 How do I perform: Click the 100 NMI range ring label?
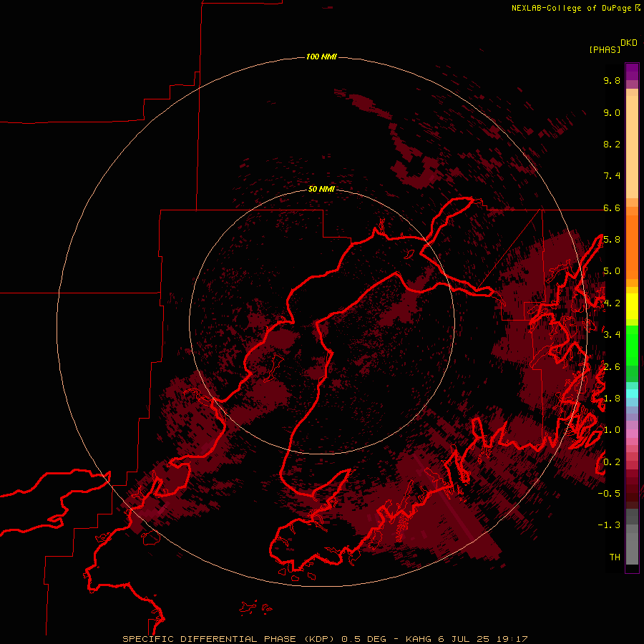[x=321, y=57]
